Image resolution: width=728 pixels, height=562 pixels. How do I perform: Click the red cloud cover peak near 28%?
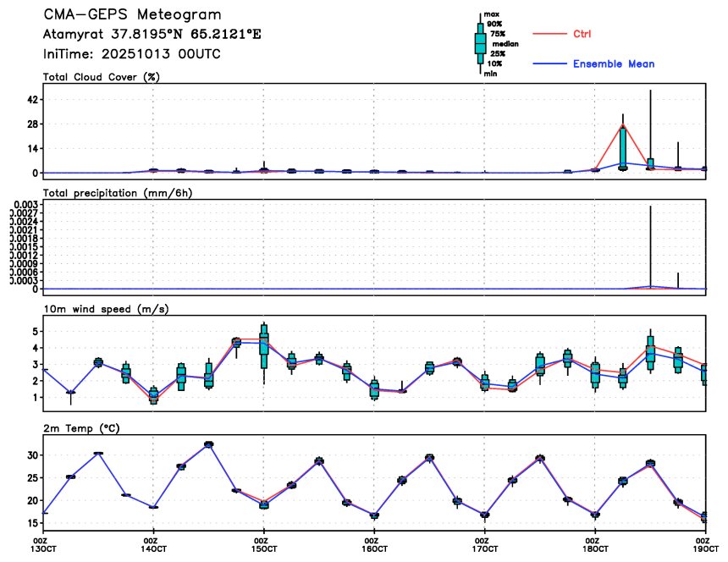point(623,125)
